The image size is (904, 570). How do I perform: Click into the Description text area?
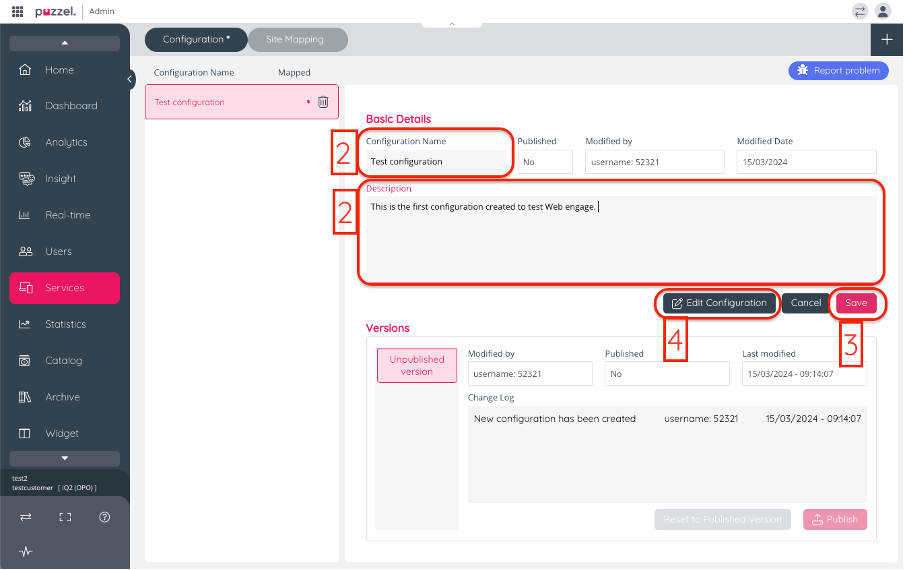click(620, 240)
